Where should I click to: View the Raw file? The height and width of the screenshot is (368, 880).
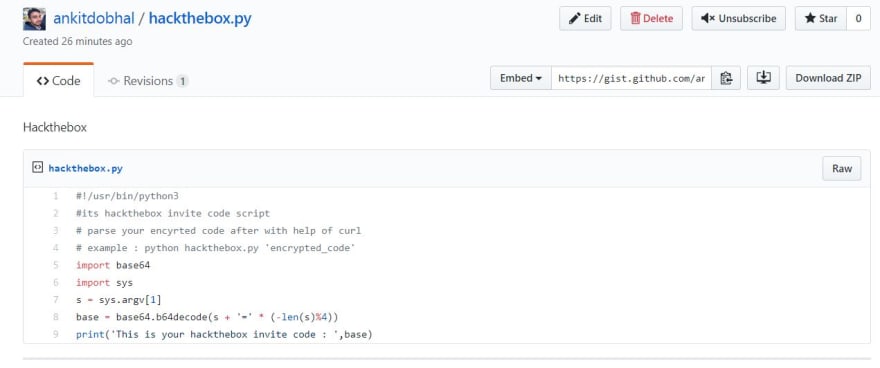click(x=842, y=168)
